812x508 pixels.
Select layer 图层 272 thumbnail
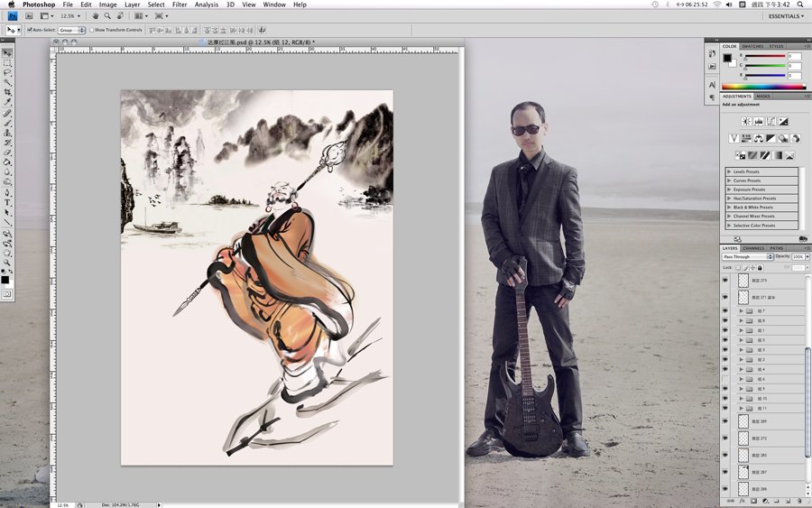743,439
